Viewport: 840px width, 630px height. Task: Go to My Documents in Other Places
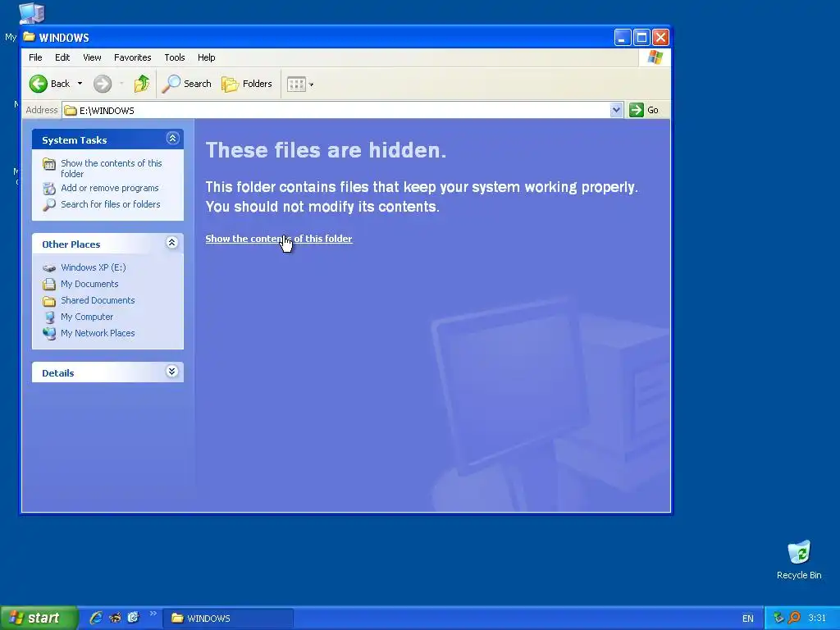pyautogui.click(x=89, y=284)
